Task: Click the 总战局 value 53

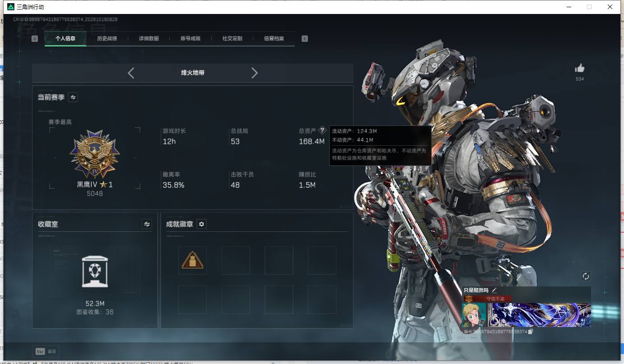Action: (x=235, y=142)
